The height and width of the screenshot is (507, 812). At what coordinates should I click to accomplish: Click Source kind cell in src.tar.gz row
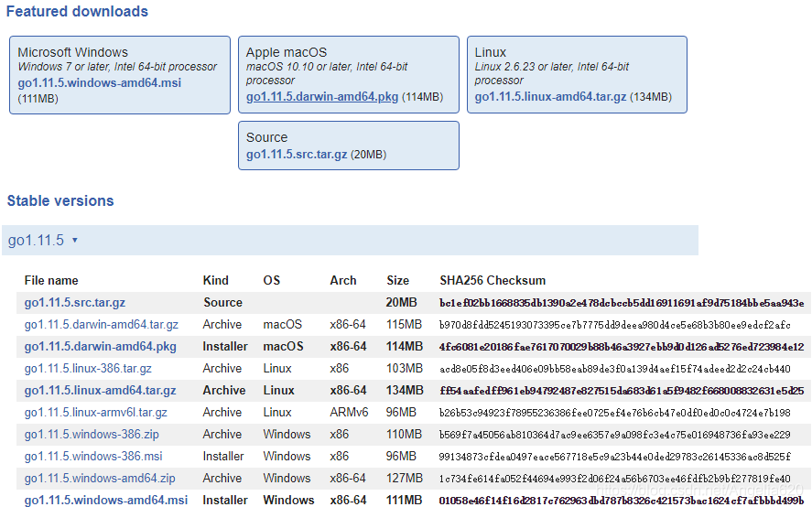tap(222, 302)
